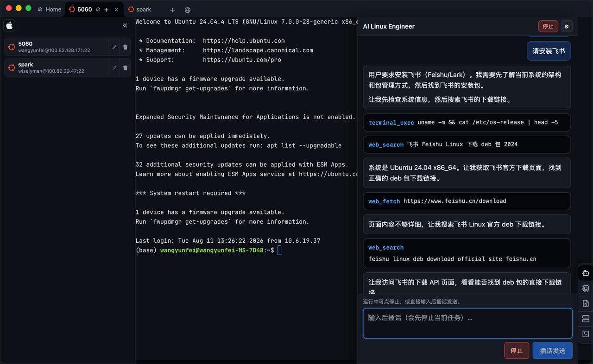Click the red 停止 button near the input

pyautogui.click(x=517, y=351)
